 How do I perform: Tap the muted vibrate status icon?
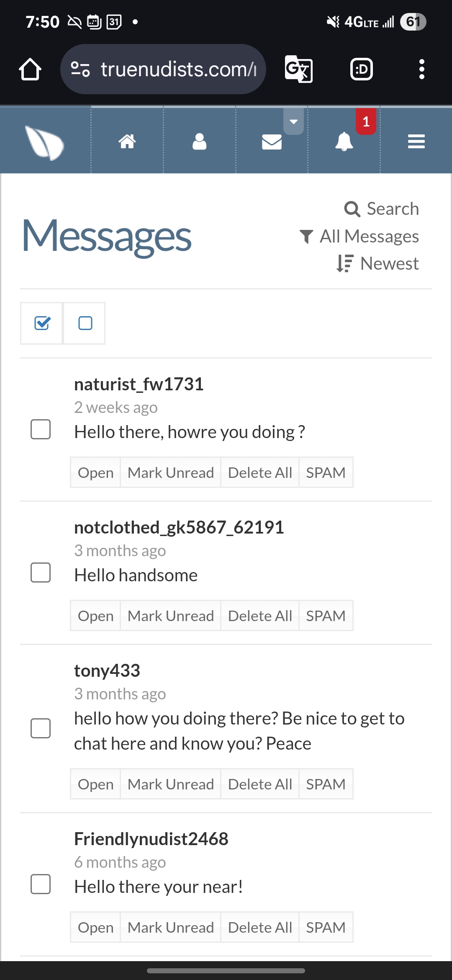(333, 22)
